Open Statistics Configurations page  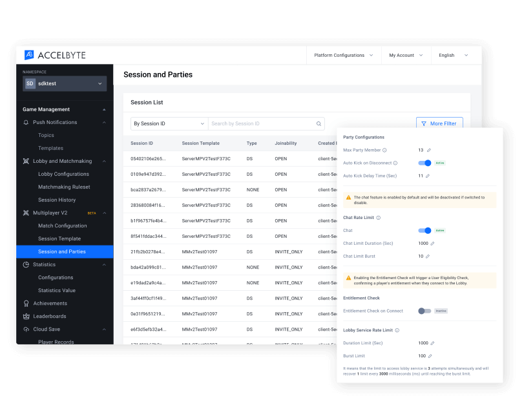click(56, 278)
